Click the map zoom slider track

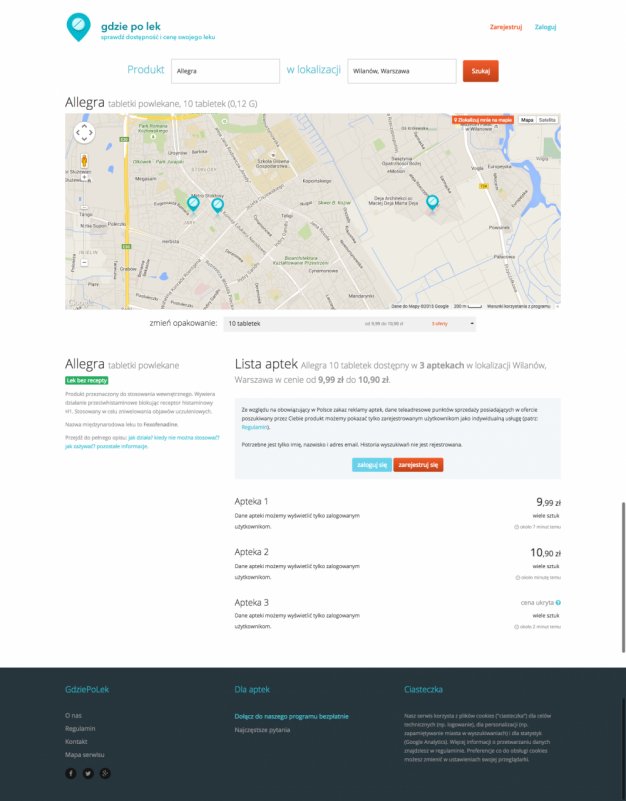tap(84, 220)
